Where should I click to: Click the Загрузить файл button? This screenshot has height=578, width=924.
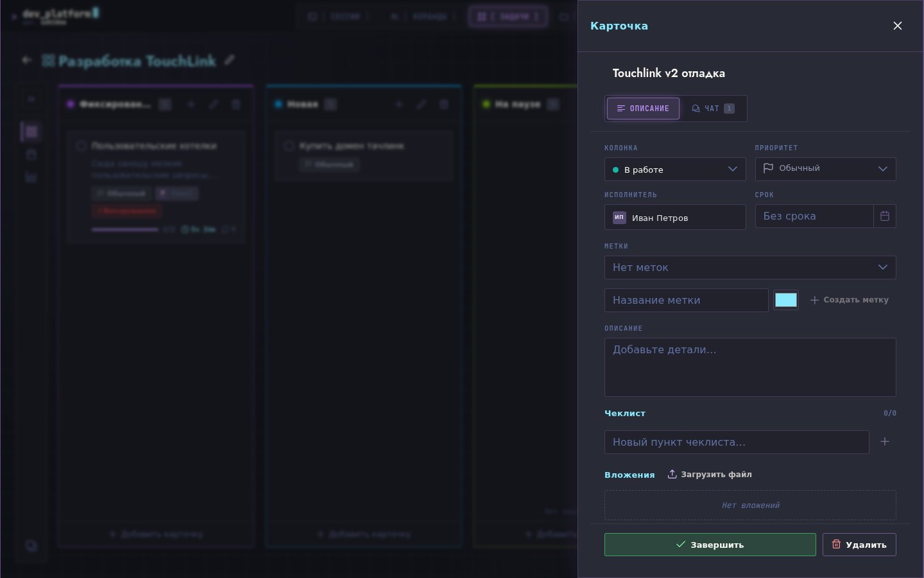pos(709,475)
